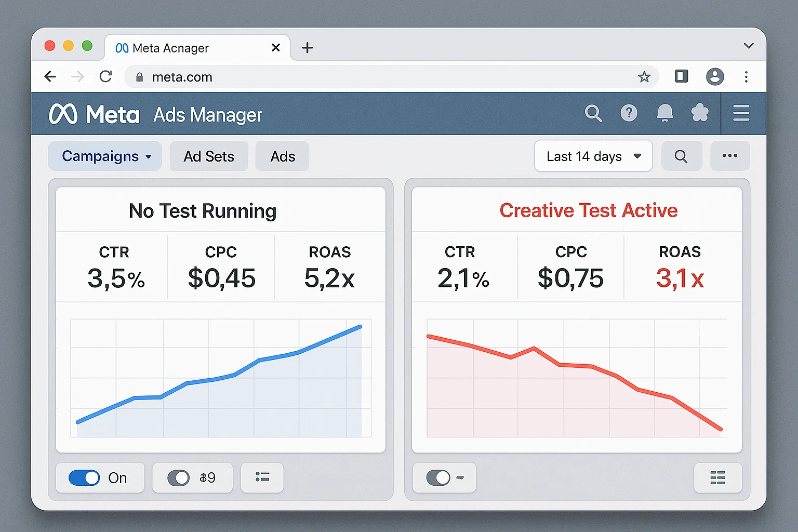
Task: Open the Help question-mark icon
Action: point(629,113)
